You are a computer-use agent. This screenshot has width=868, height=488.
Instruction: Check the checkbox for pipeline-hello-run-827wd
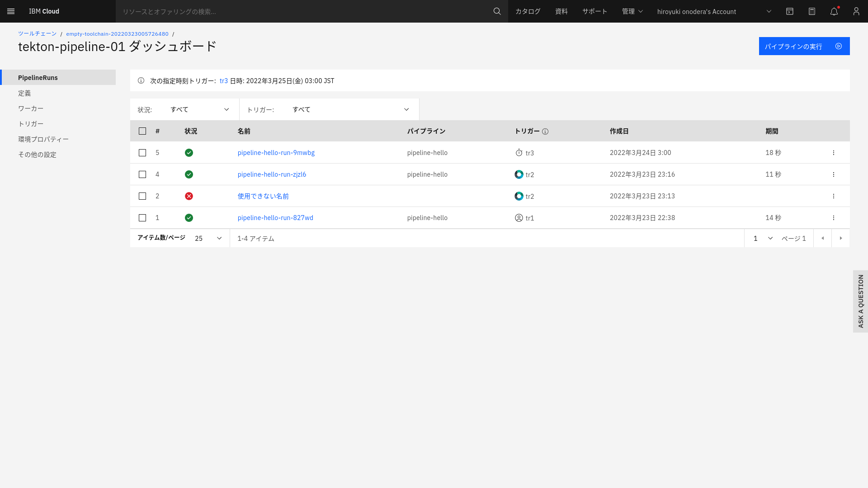142,218
